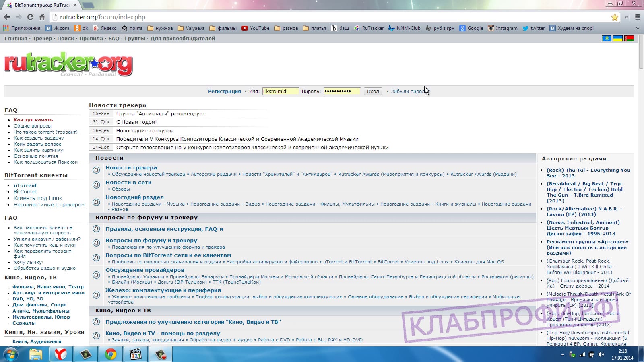Open Фильмы, Наше кино, Театр sidebar link
Image resolution: width=644 pixels, height=362 pixels.
click(48, 287)
